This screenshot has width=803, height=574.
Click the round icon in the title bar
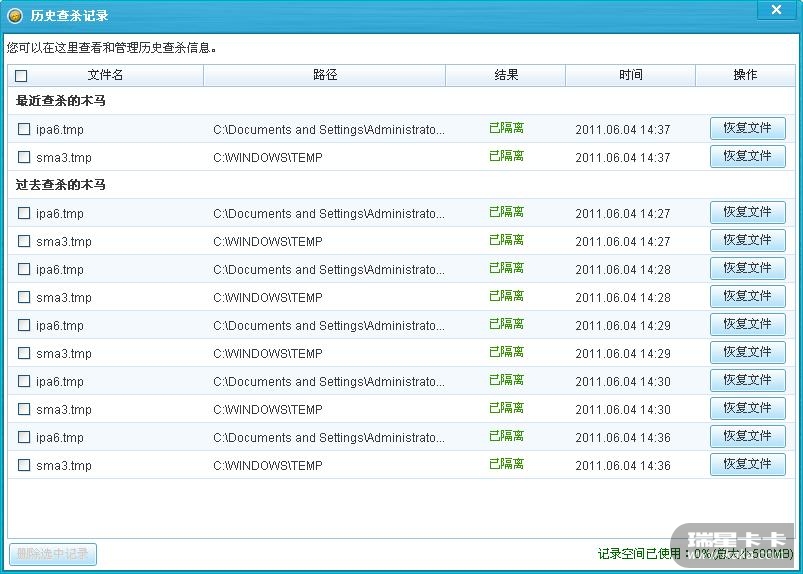[15, 16]
